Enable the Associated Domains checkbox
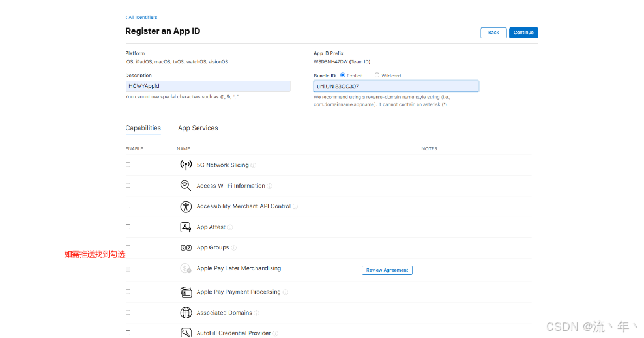The width and height of the screenshot is (644, 338). click(128, 312)
